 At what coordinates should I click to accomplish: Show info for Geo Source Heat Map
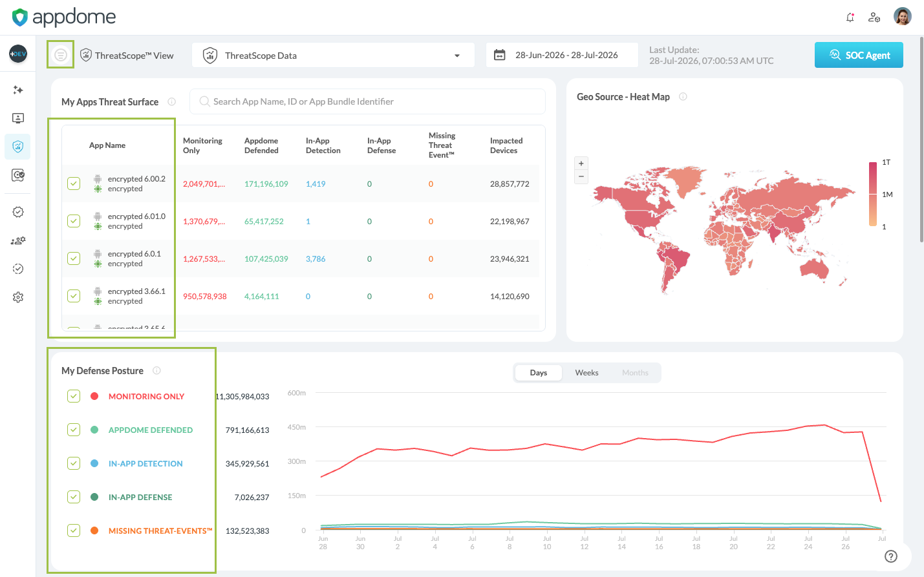pyautogui.click(x=683, y=96)
